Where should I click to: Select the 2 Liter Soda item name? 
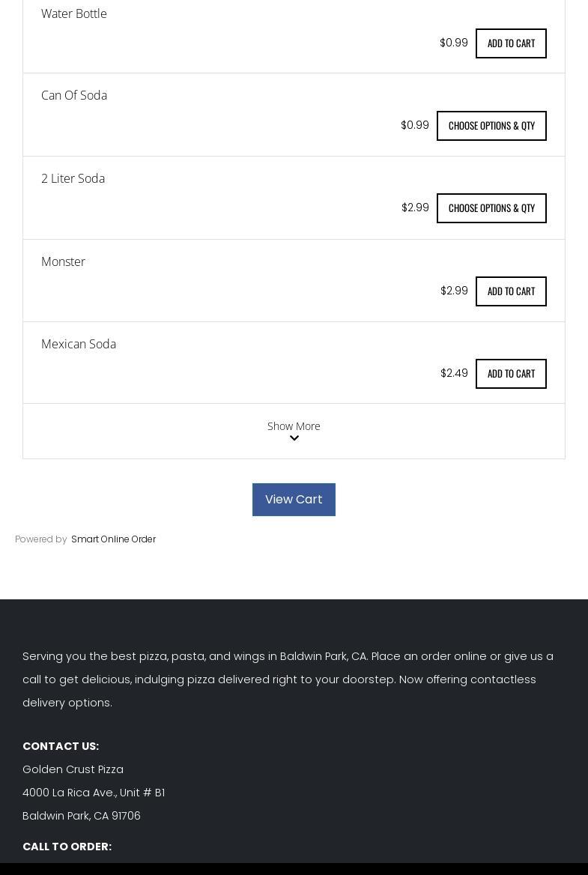[x=73, y=178]
